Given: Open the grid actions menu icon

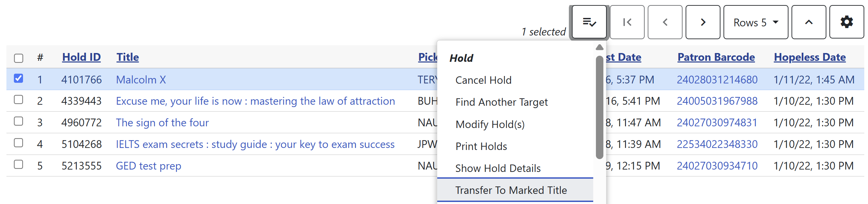Looking at the screenshot, I should pos(588,22).
